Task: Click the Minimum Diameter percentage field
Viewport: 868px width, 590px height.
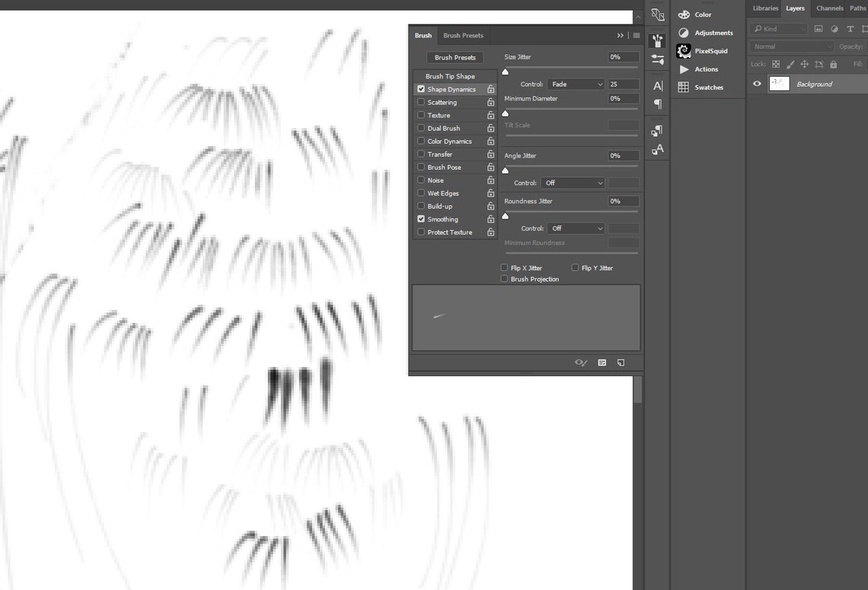Action: [x=624, y=98]
